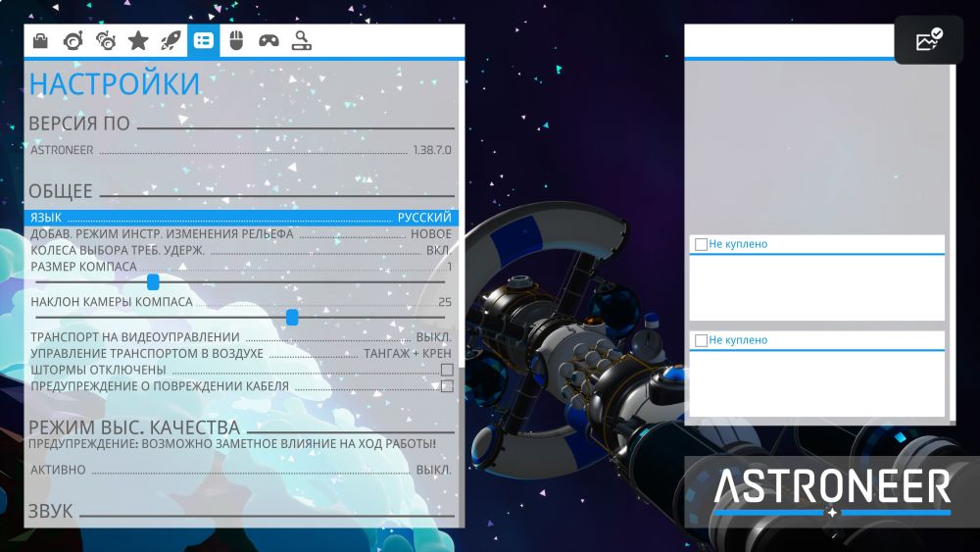Open the two-helmets co-op tab
Image resolution: width=980 pixels, height=552 pixels.
(105, 40)
